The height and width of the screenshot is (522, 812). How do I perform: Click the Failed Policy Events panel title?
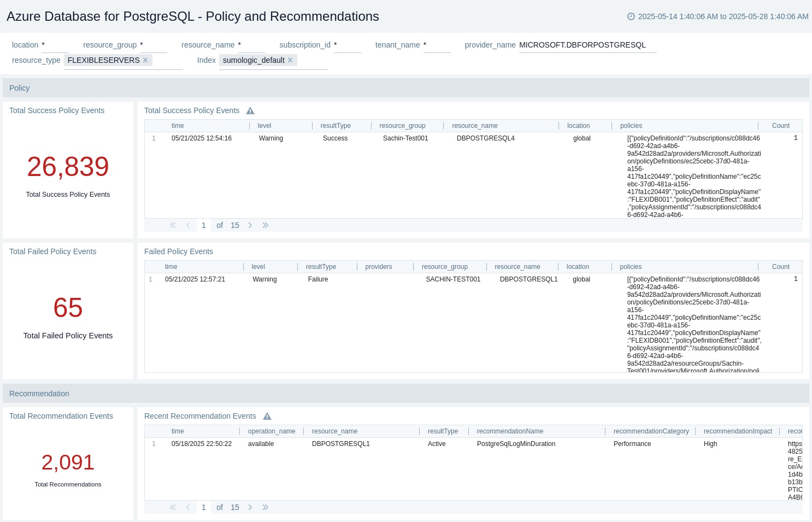(179, 251)
